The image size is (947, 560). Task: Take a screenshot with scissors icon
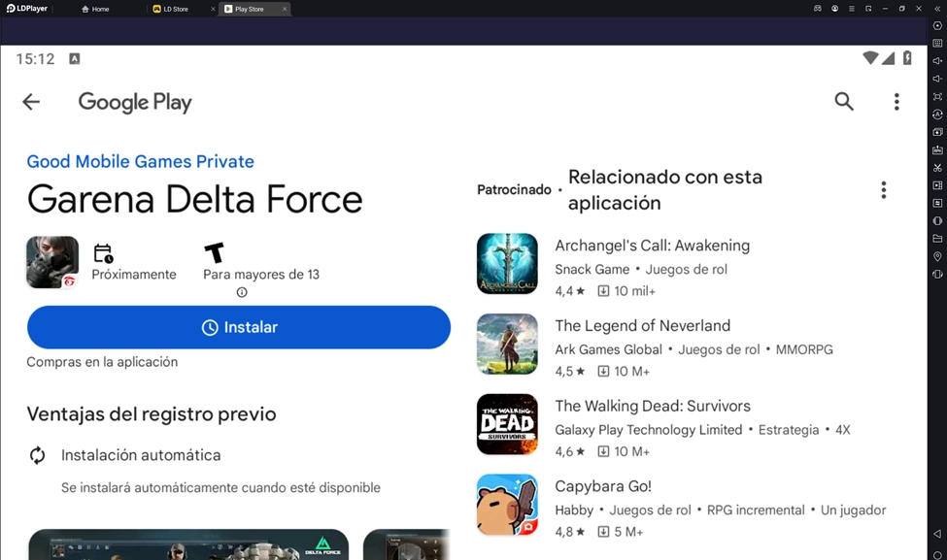(x=937, y=168)
